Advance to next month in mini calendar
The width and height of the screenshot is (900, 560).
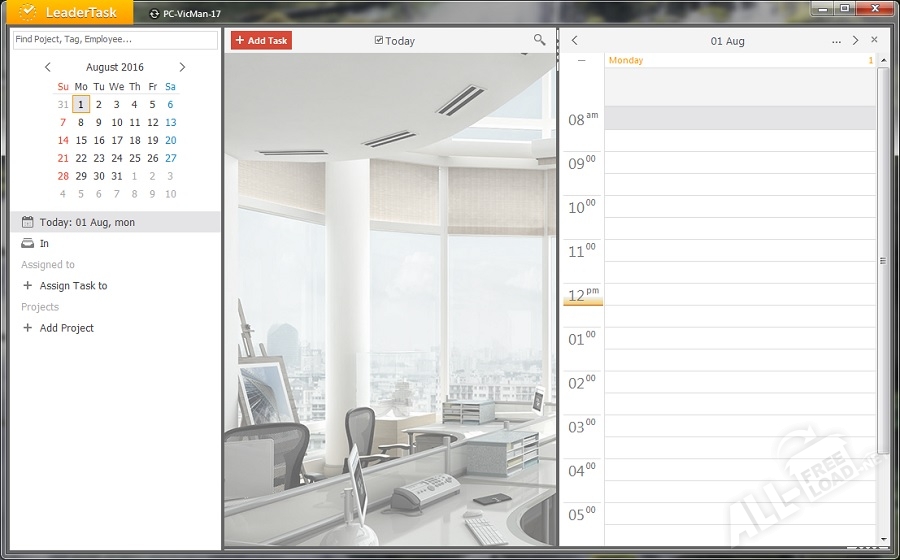tap(182, 67)
